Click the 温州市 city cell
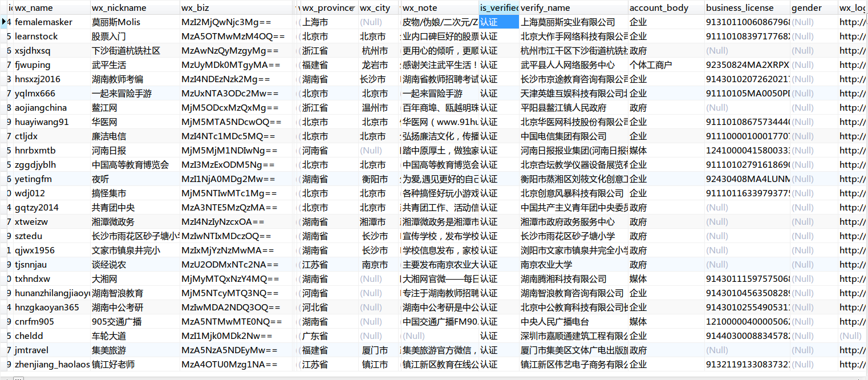This screenshot has width=868, height=380. [x=378, y=108]
